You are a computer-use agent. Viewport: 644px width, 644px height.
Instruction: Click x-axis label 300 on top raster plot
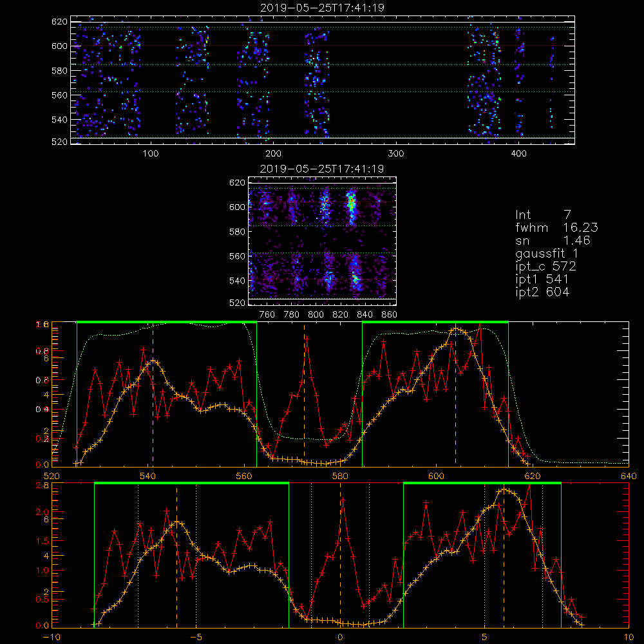tap(396, 154)
